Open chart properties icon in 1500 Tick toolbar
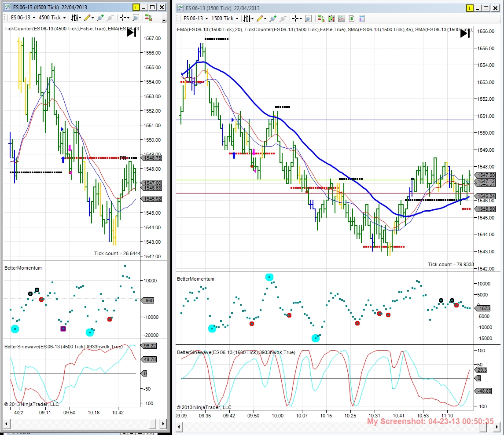Image resolution: width=504 pixels, height=435 pixels. point(362,18)
